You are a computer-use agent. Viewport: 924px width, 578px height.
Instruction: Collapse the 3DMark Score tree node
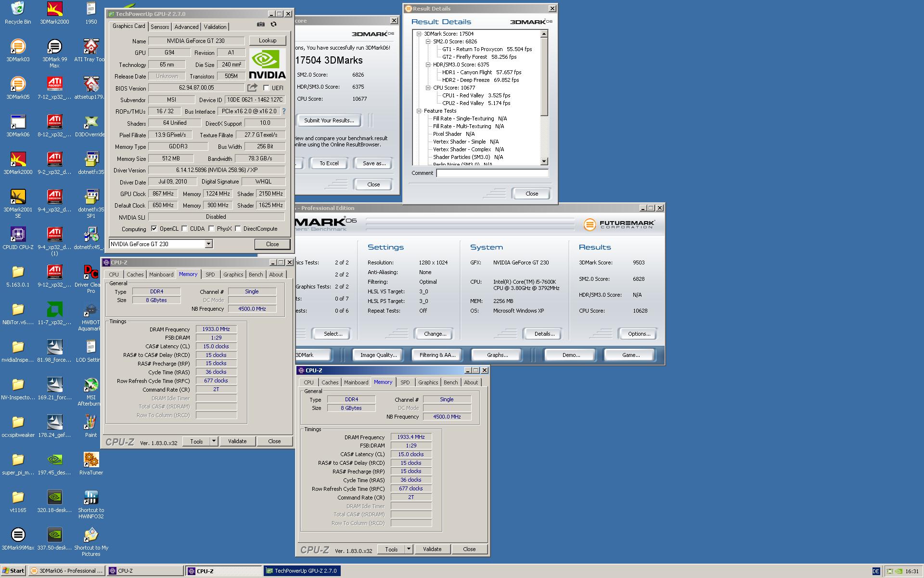click(x=419, y=34)
